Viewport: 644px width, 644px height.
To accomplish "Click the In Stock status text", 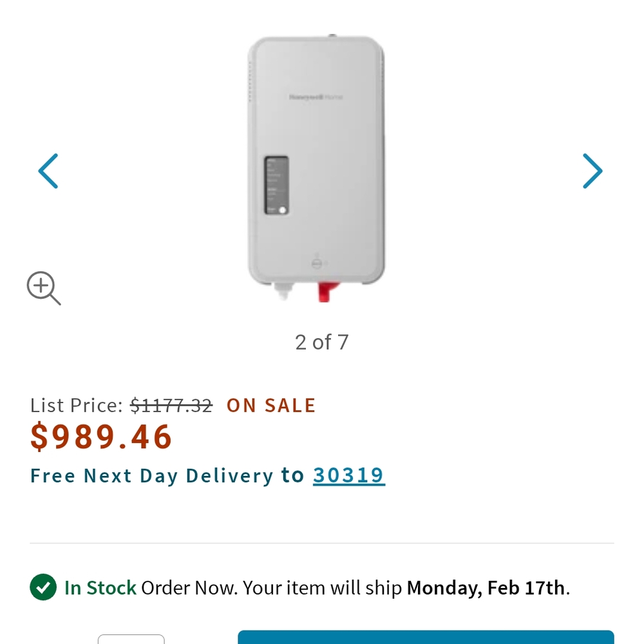I will pos(99,588).
